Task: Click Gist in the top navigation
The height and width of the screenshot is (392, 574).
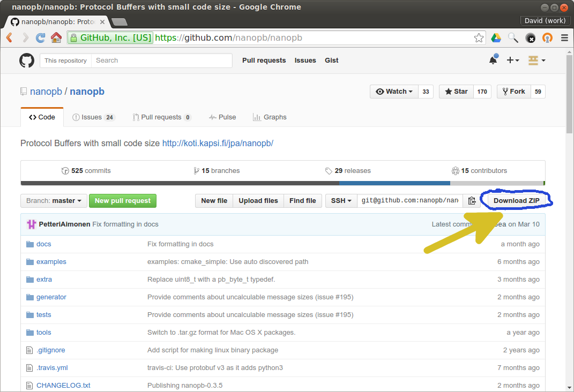Action: 332,61
